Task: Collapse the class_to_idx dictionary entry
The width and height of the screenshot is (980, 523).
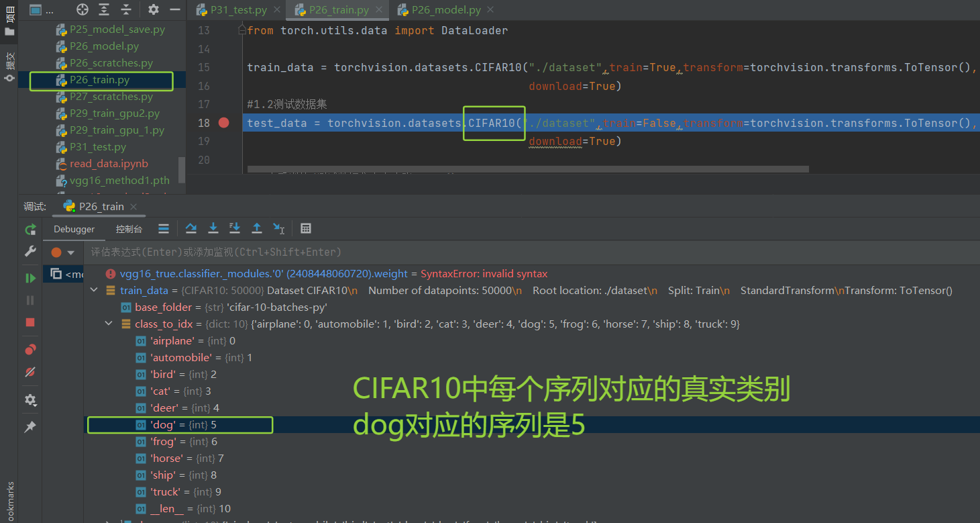Action: 109,324
